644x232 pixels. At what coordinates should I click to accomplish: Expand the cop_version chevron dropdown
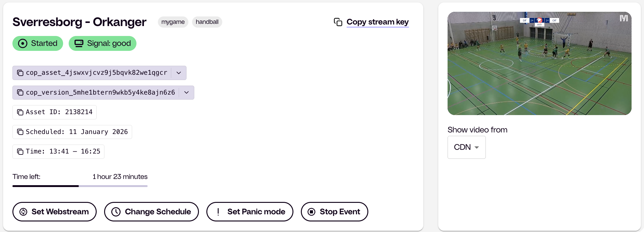point(186,92)
